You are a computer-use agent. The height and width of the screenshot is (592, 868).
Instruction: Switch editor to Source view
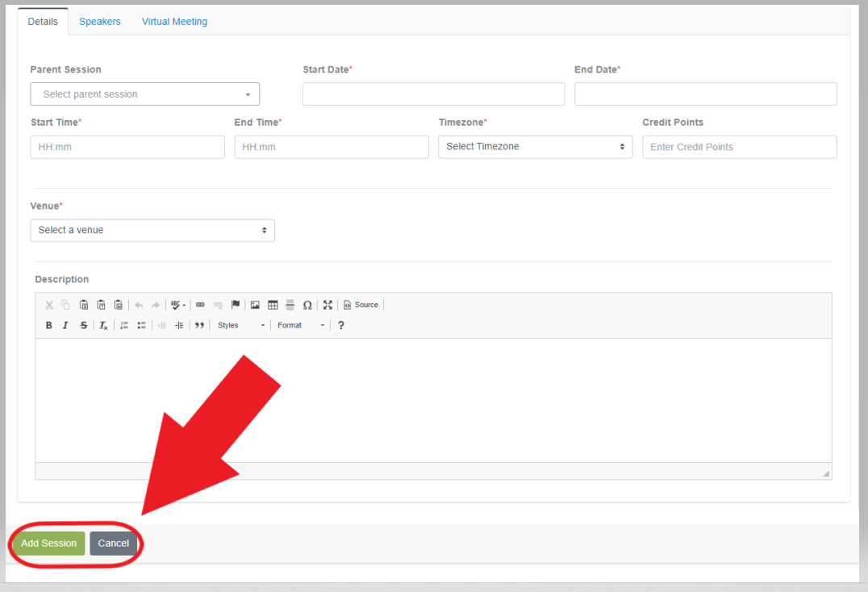click(361, 305)
